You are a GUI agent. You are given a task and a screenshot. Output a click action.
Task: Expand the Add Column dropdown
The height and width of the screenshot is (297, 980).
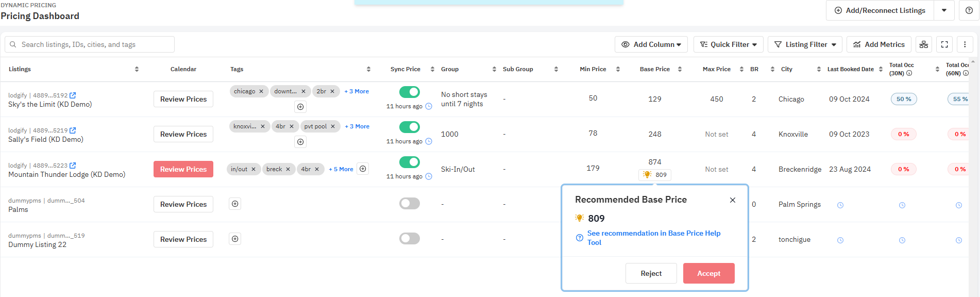coord(651,44)
